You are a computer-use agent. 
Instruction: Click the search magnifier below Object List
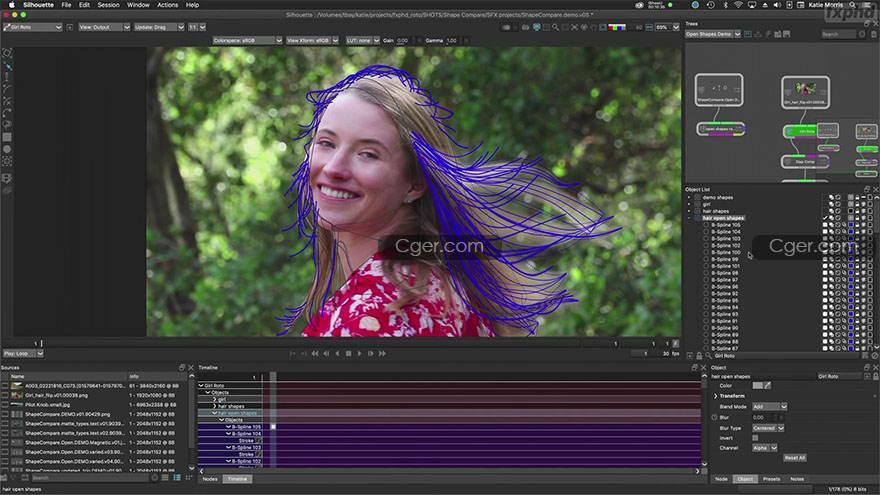pos(708,355)
